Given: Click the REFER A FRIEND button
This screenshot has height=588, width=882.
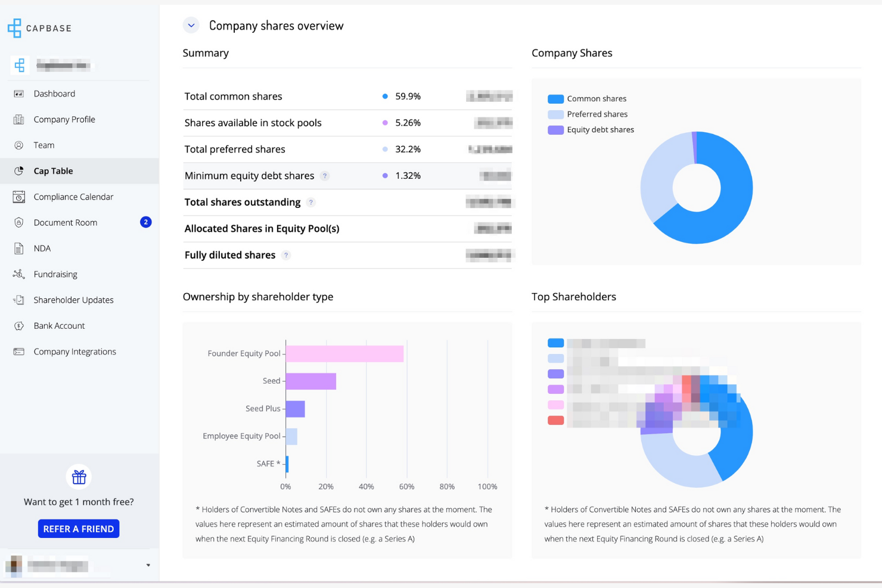Looking at the screenshot, I should tap(78, 528).
